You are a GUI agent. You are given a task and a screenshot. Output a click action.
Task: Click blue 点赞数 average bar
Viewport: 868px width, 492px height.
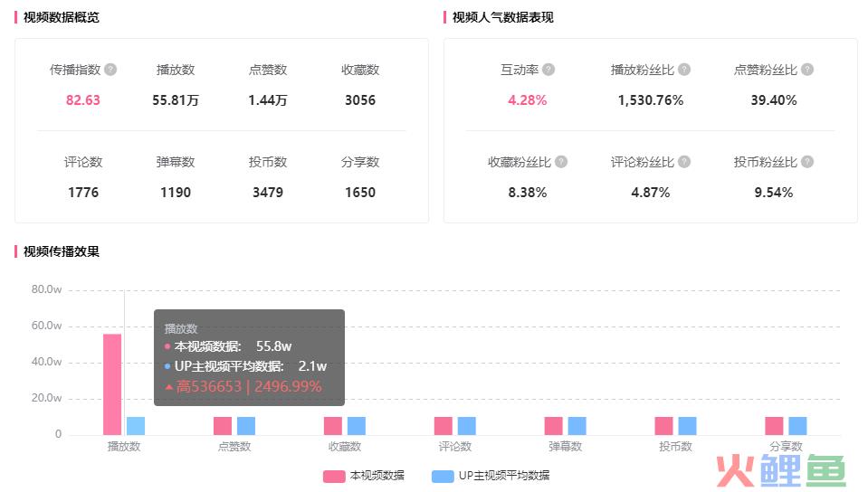tap(246, 426)
